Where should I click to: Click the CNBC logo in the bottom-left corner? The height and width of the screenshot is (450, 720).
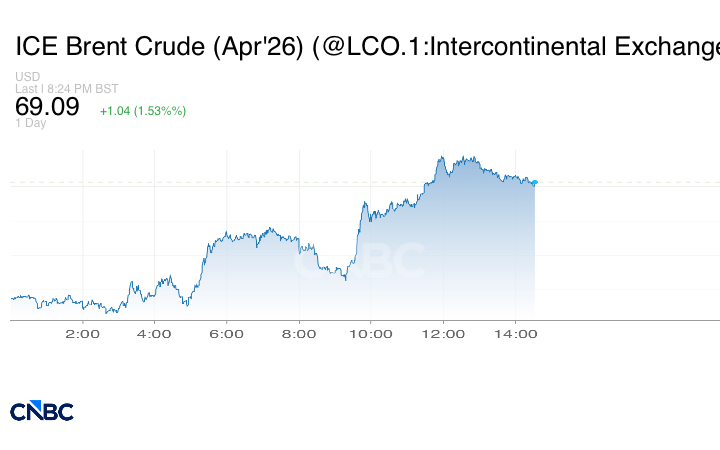coord(42,411)
